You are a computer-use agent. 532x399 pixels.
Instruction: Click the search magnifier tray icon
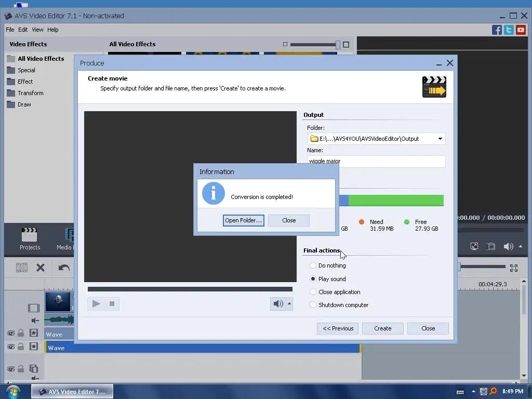click(x=493, y=392)
